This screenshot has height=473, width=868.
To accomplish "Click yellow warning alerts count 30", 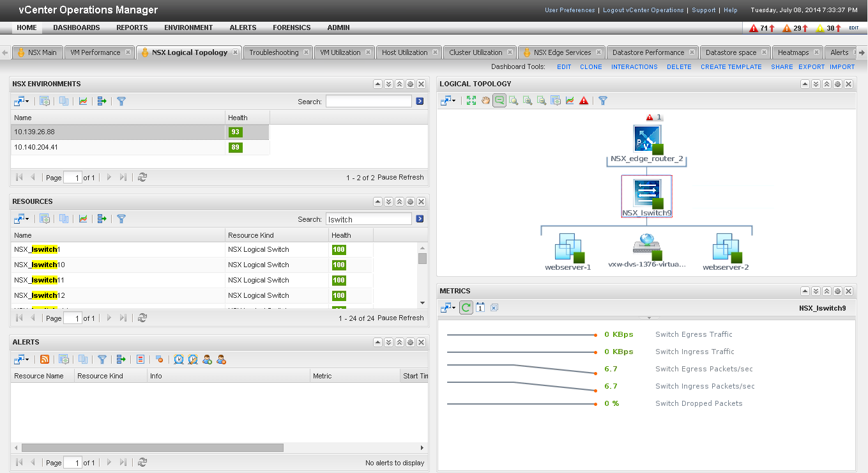I will (x=830, y=28).
